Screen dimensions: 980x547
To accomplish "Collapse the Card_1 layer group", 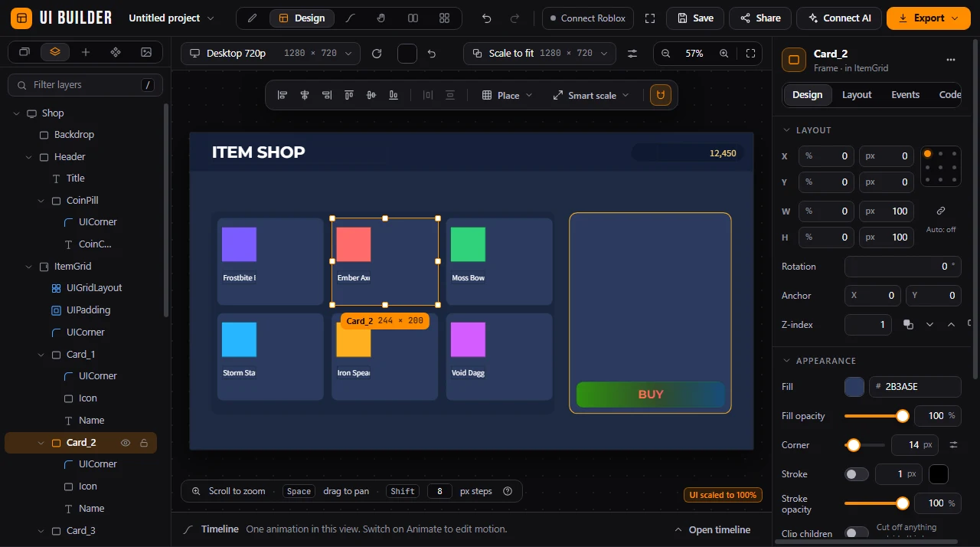I will (41, 355).
